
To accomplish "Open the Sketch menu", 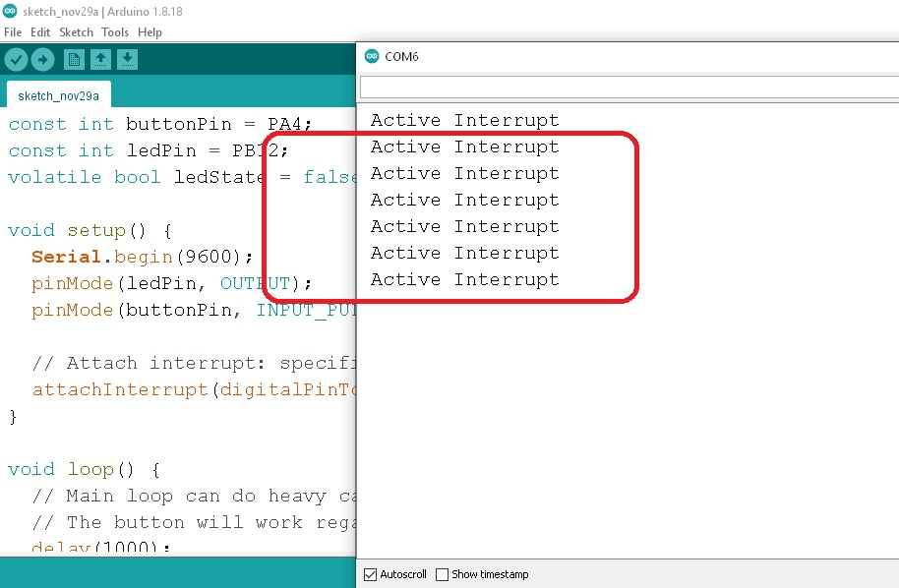I will [x=76, y=31].
